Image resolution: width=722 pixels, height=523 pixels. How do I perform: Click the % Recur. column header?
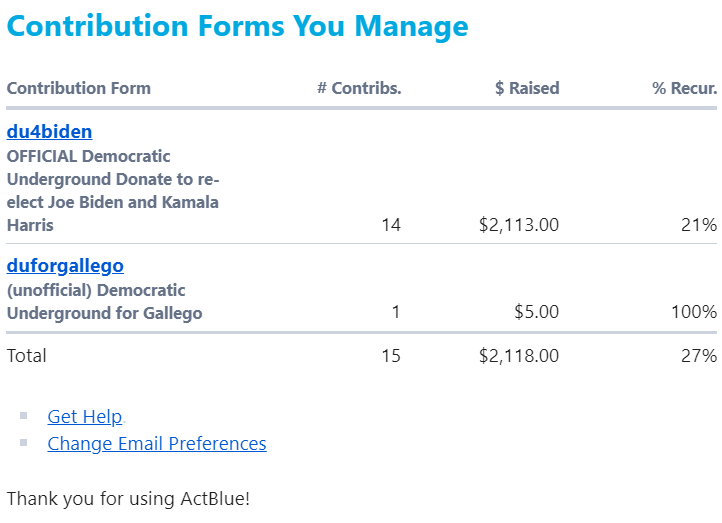685,88
